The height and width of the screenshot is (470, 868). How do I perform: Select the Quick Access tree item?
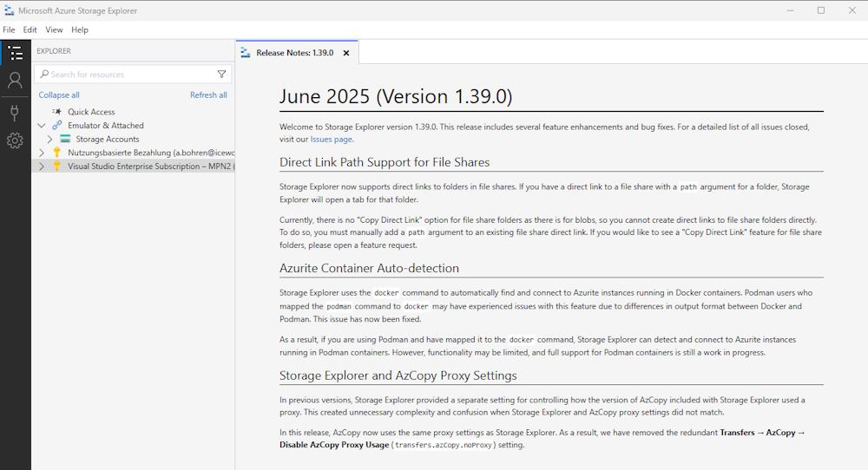point(134,112)
